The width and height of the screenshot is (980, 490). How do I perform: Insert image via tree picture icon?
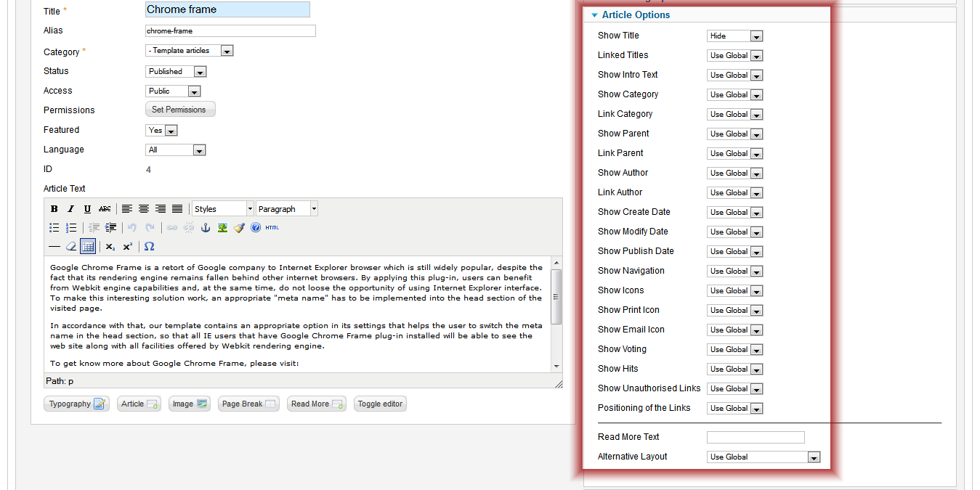(222, 228)
